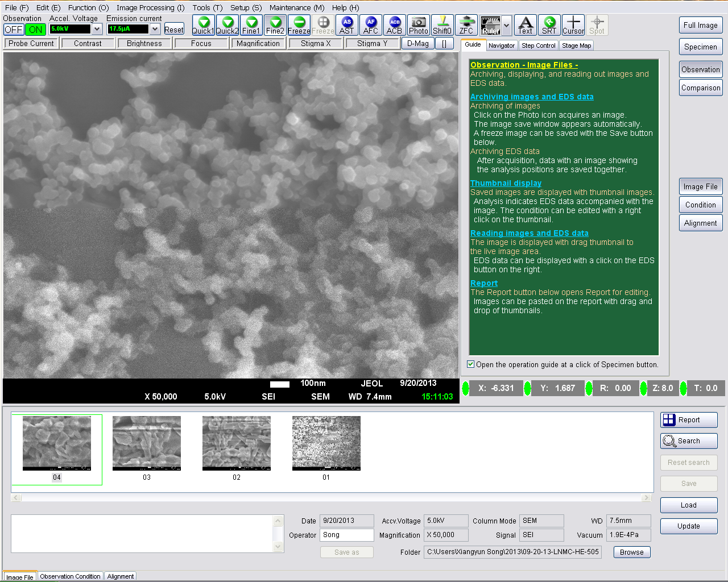Select the Fine2 scan mode icon
This screenshot has width=728, height=582.
tap(275, 25)
